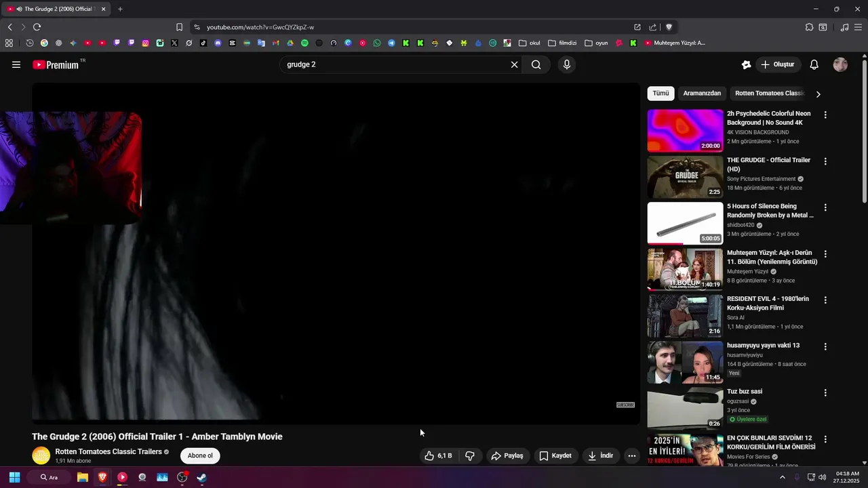Viewport: 868px width, 488px height.
Task: Open Instagram bookmark in bookmarks bar
Action: pos(145,43)
